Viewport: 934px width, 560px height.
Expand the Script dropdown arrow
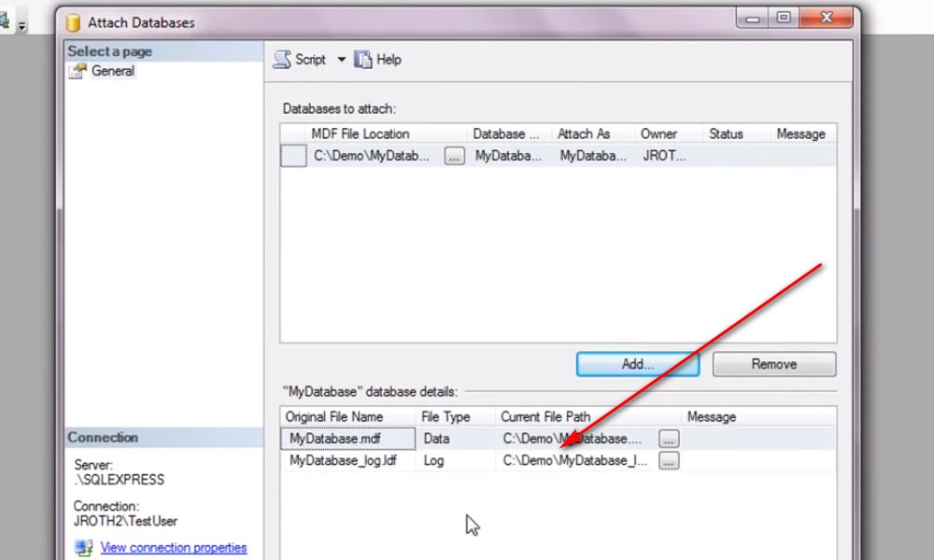[341, 60]
